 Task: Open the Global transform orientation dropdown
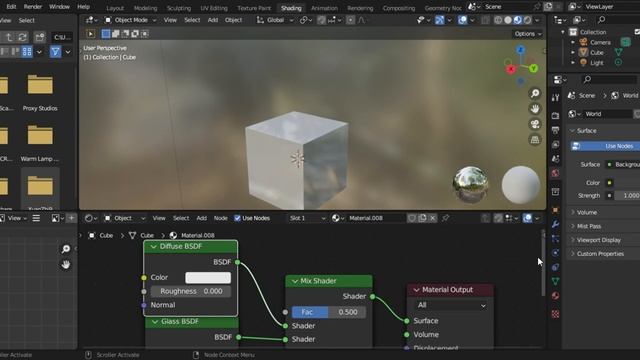pos(275,20)
